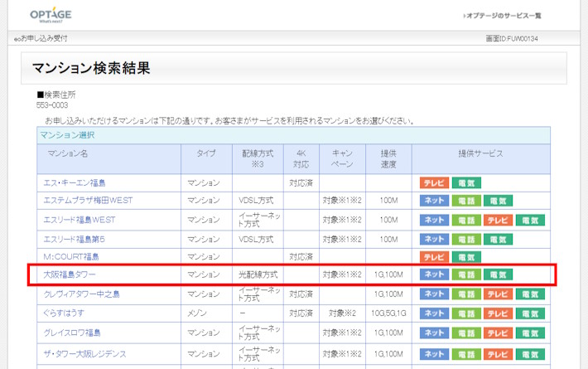Image resolution: width=588 pixels, height=369 pixels.
Task: Click the searched postal code 553-0003
Action: (52, 105)
